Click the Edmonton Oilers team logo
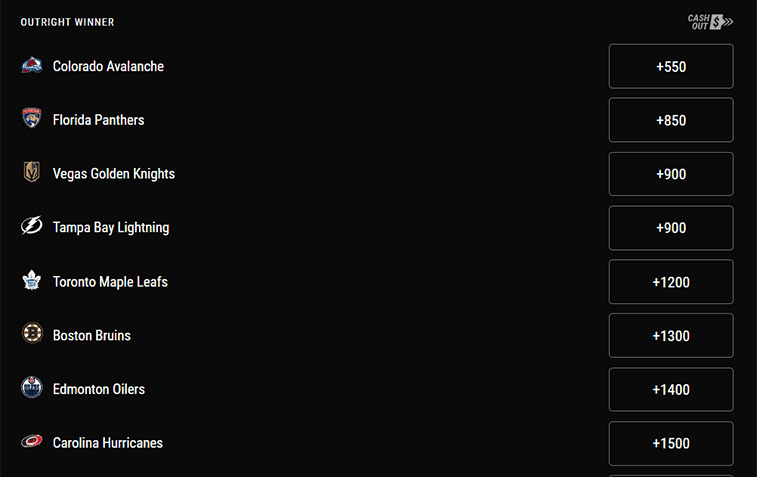Viewport: 757px width, 477px height. (32, 389)
